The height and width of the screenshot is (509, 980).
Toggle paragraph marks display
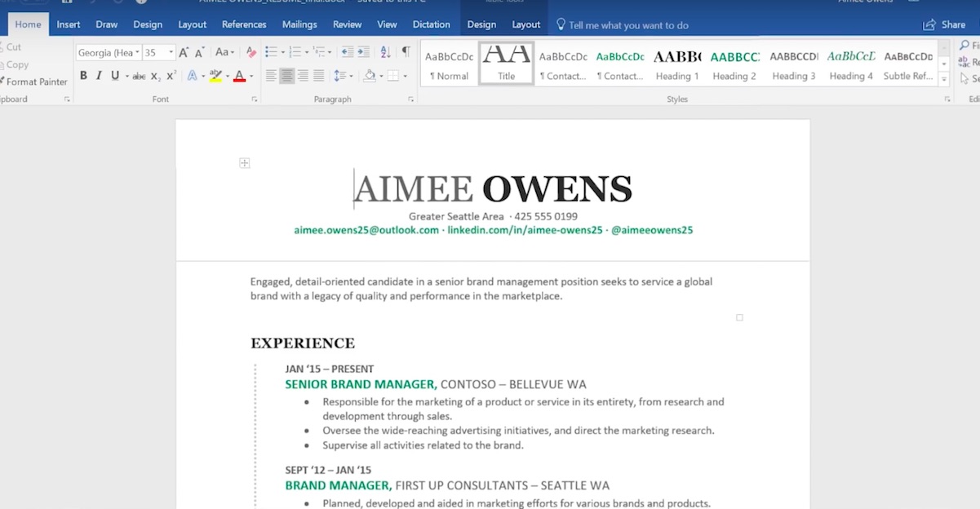click(x=405, y=50)
